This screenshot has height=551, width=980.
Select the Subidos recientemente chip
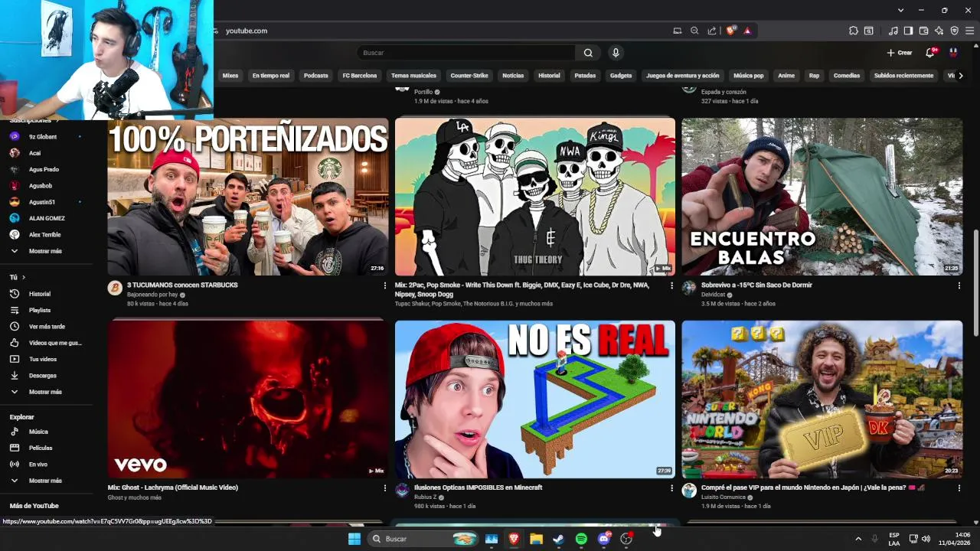coord(903,76)
